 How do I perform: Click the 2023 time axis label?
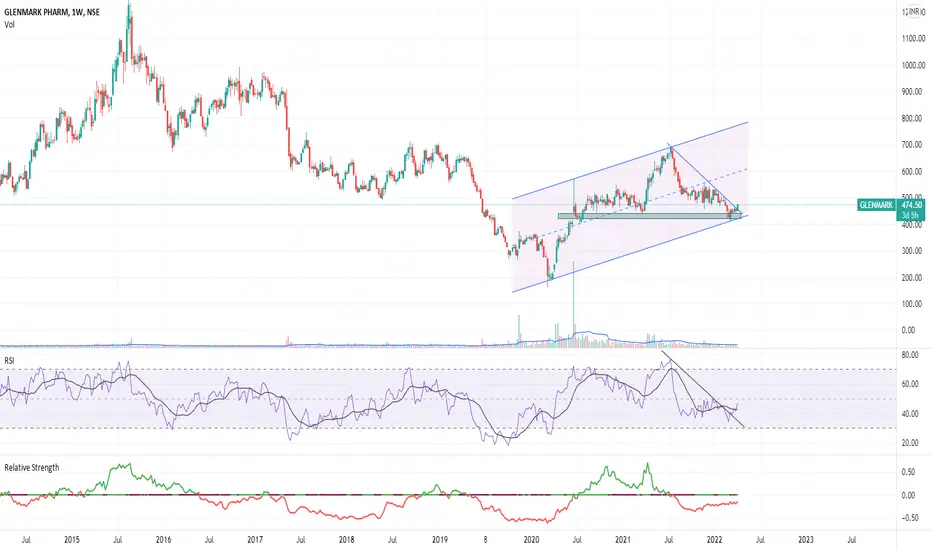tap(806, 540)
